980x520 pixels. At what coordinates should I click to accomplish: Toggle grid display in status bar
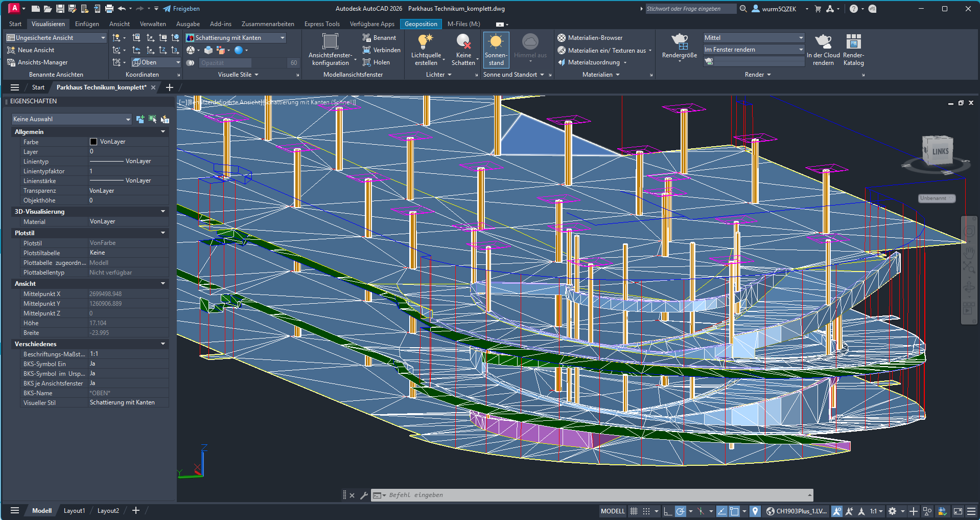[634, 511]
